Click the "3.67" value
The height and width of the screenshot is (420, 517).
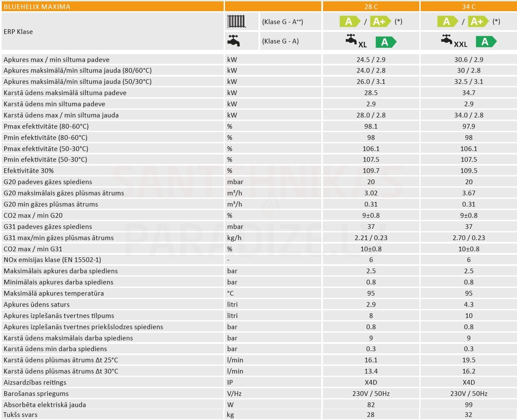coord(469,193)
